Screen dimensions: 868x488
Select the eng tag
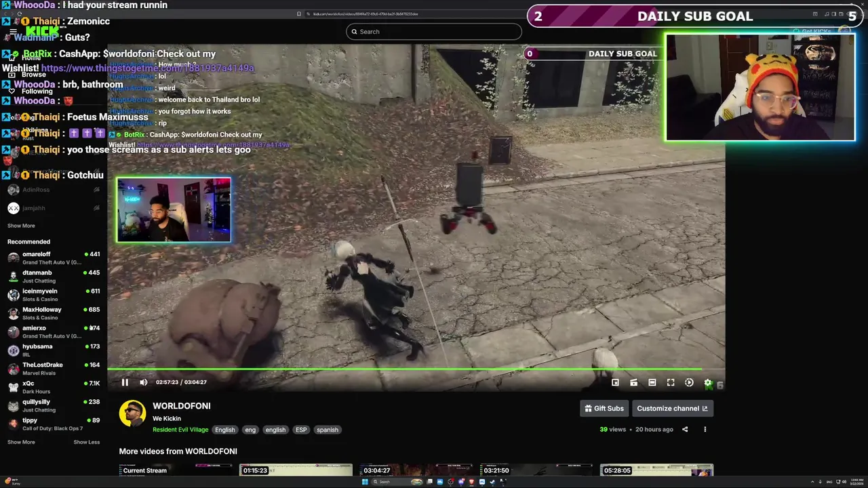pos(250,430)
